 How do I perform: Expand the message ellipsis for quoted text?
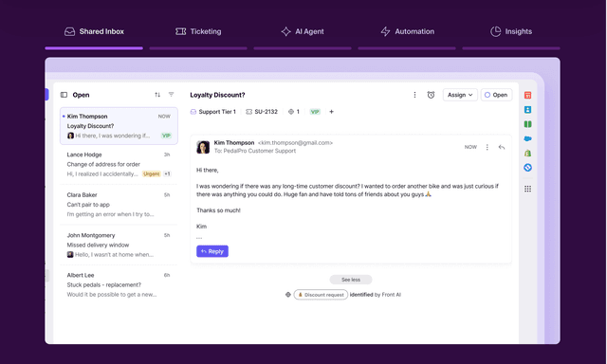pyautogui.click(x=199, y=238)
